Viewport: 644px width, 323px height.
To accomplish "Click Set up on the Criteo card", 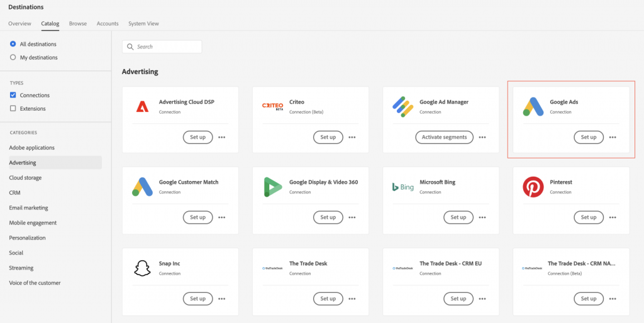I will tap(328, 137).
